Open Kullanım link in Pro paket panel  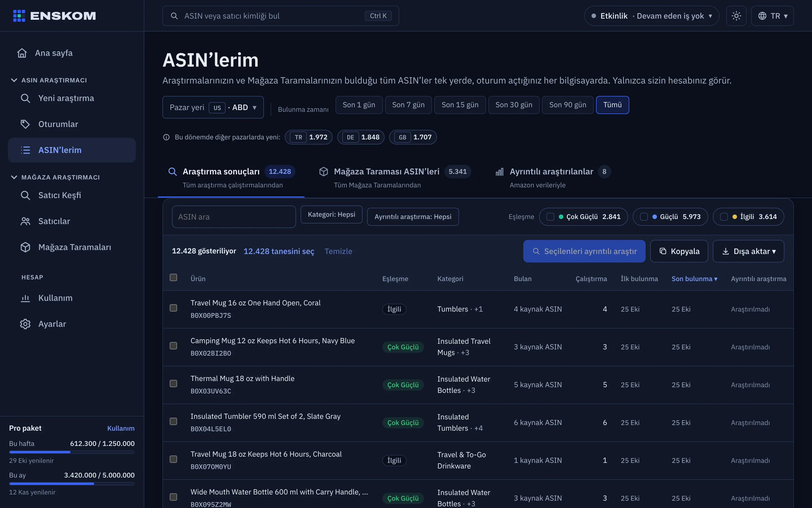pyautogui.click(x=121, y=428)
